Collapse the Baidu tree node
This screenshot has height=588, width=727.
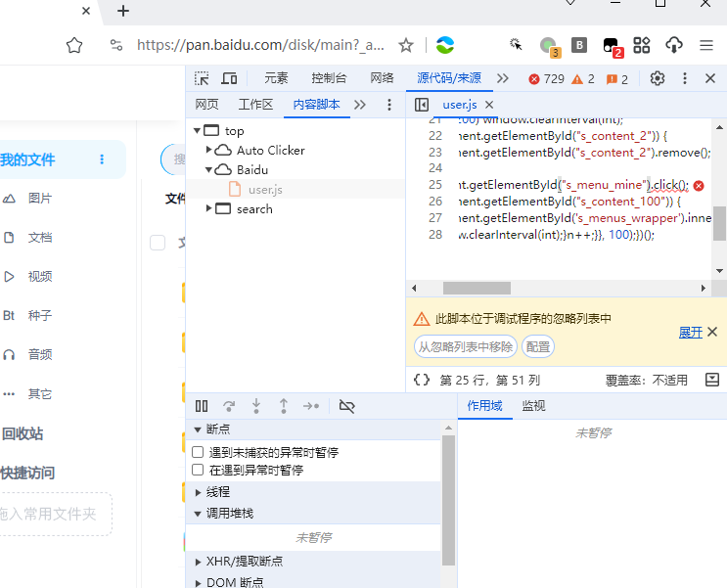(209, 169)
